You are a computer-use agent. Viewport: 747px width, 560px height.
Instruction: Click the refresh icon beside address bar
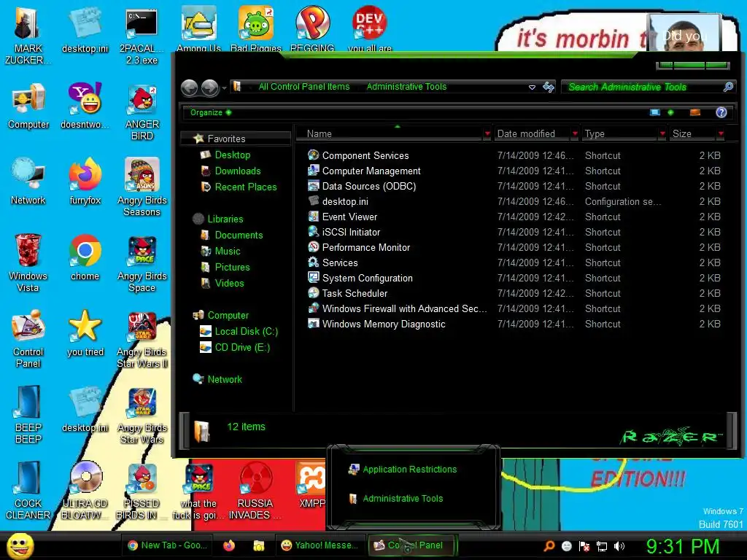tap(549, 87)
